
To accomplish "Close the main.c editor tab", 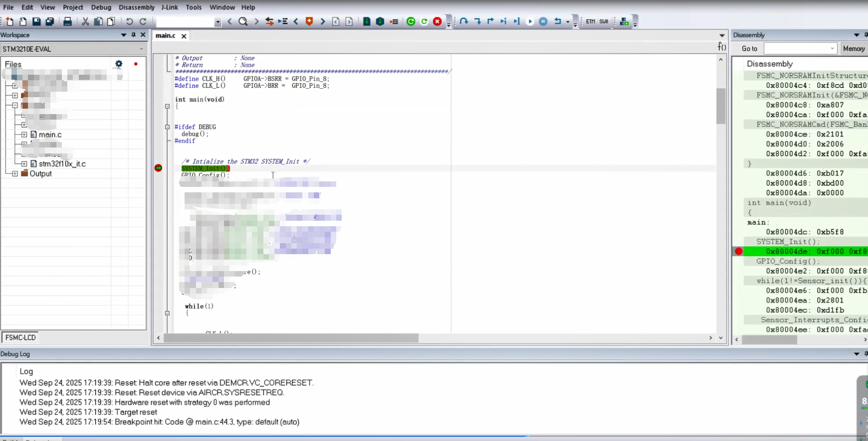I will (x=184, y=36).
